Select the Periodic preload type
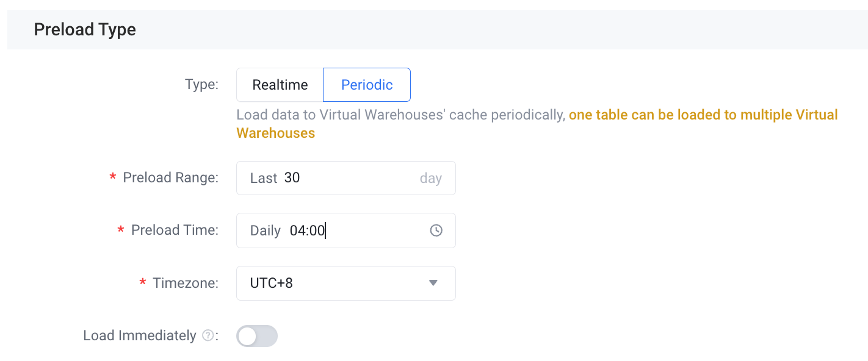 (367, 85)
